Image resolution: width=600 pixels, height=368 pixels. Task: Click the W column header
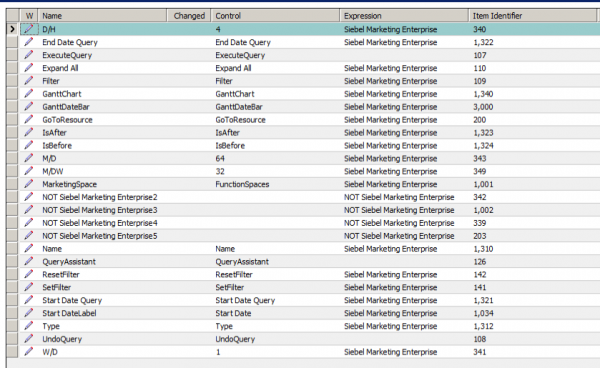click(29, 16)
